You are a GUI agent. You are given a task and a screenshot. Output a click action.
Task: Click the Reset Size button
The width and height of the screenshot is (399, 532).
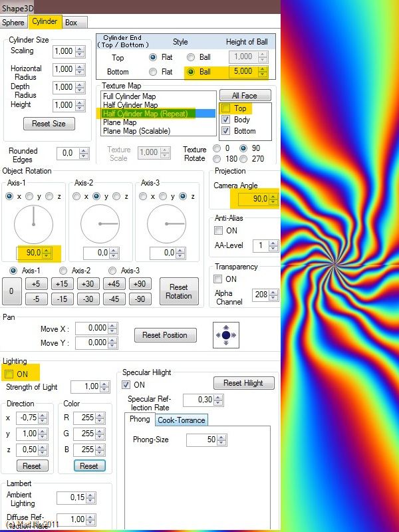(x=49, y=124)
